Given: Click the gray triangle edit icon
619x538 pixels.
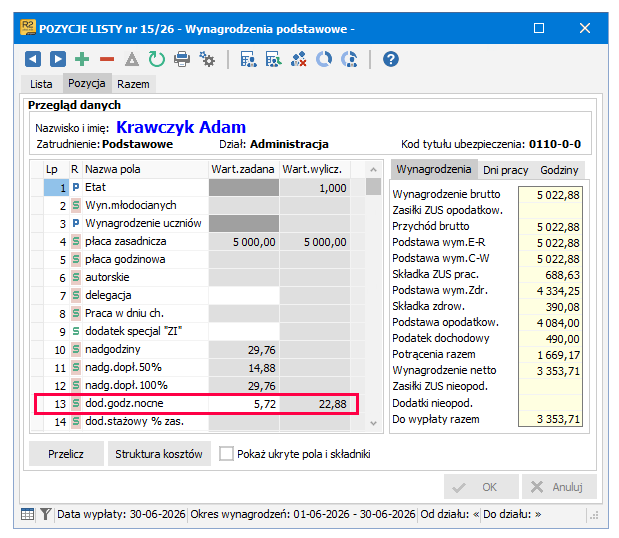Looking at the screenshot, I should click(132, 60).
